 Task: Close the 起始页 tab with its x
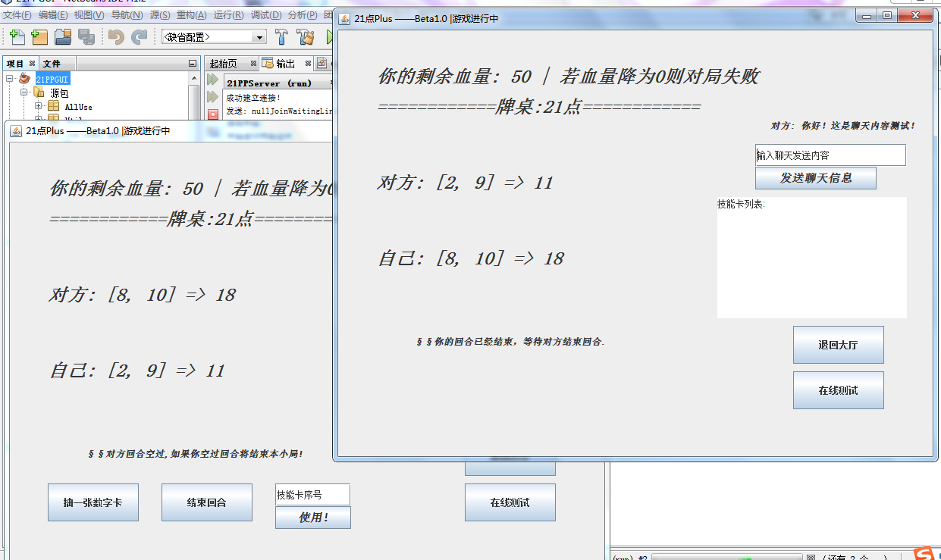coord(252,64)
